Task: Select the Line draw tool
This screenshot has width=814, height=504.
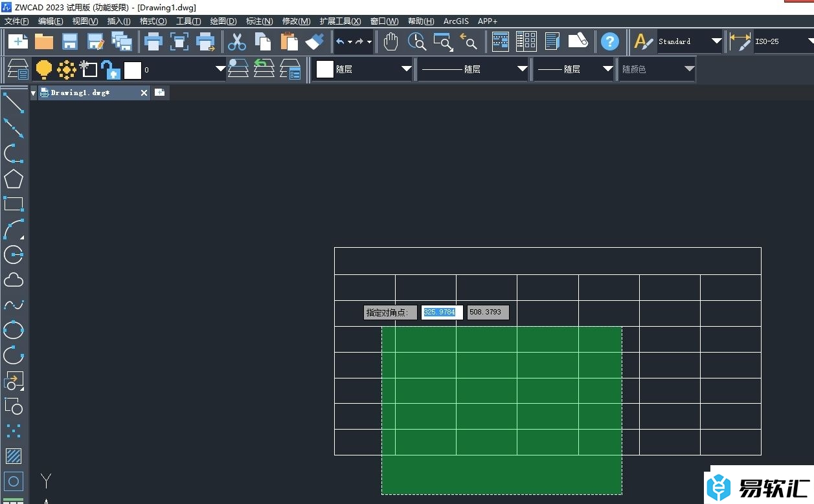Action: pyautogui.click(x=14, y=102)
